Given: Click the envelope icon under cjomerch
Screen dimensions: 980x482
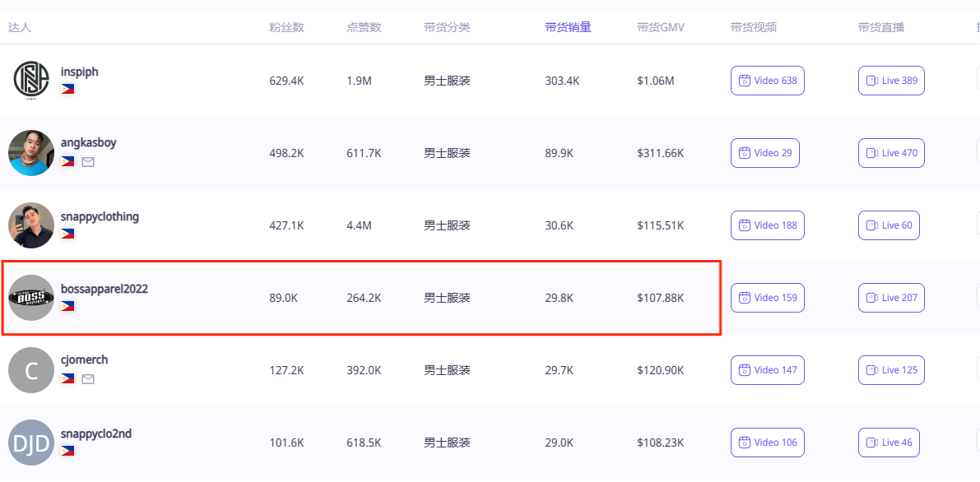Looking at the screenshot, I should click(x=88, y=379).
